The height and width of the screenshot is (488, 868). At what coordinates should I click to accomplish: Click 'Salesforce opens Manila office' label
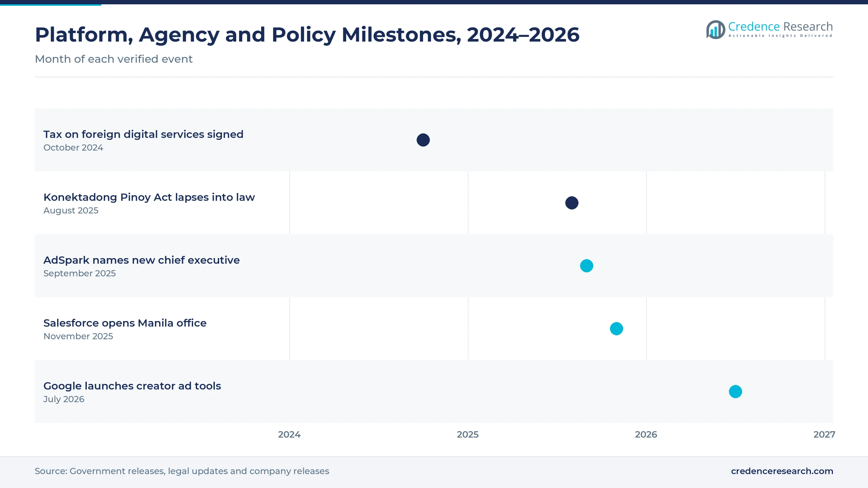[x=125, y=323]
